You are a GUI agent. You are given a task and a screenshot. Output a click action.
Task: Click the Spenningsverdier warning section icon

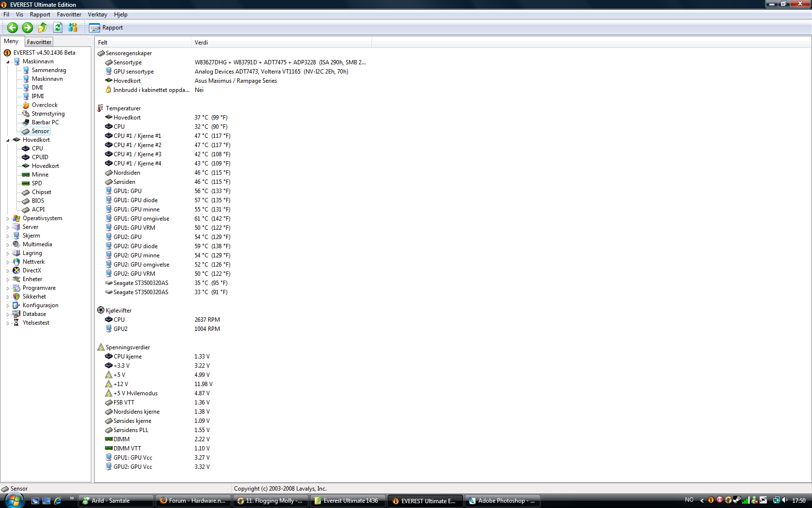point(101,347)
